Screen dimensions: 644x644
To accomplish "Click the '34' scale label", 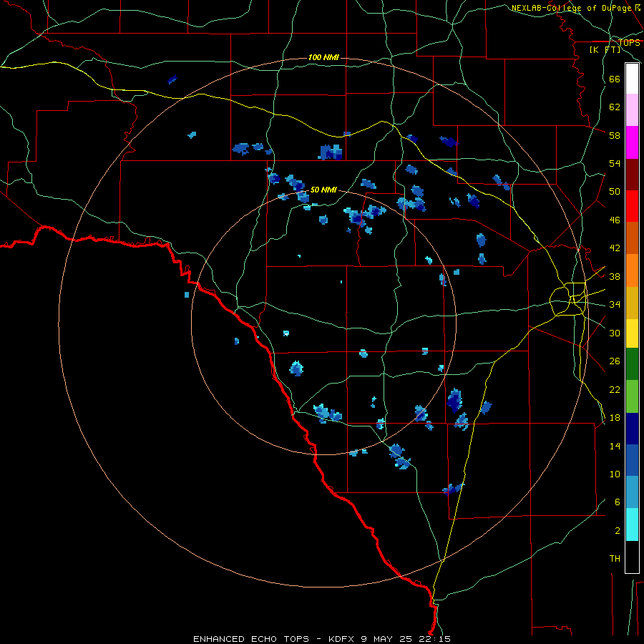I will pos(615,304).
